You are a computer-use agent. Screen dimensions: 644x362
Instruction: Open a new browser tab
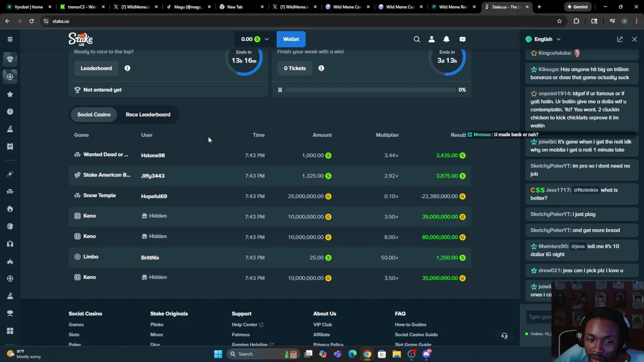click(x=539, y=7)
